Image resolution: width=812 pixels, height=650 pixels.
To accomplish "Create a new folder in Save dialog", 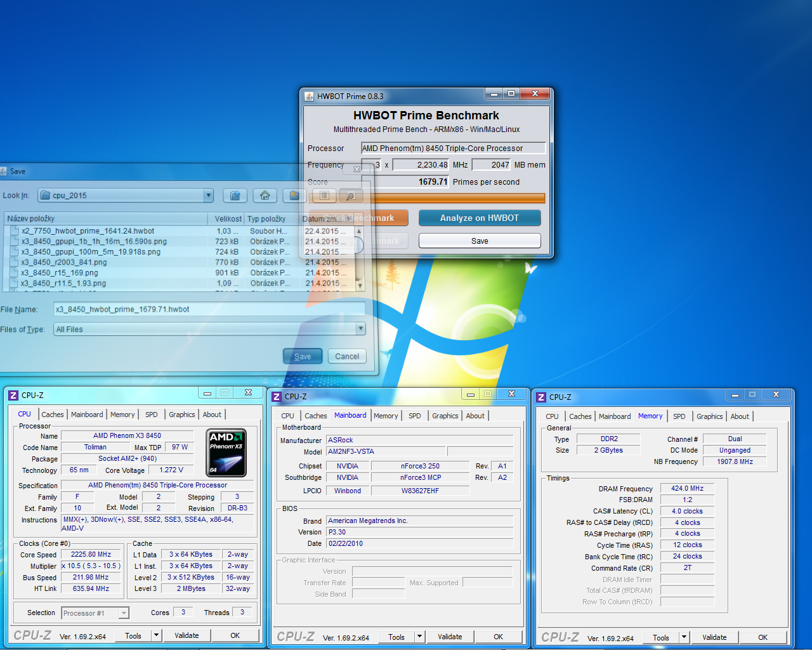I will [294, 196].
